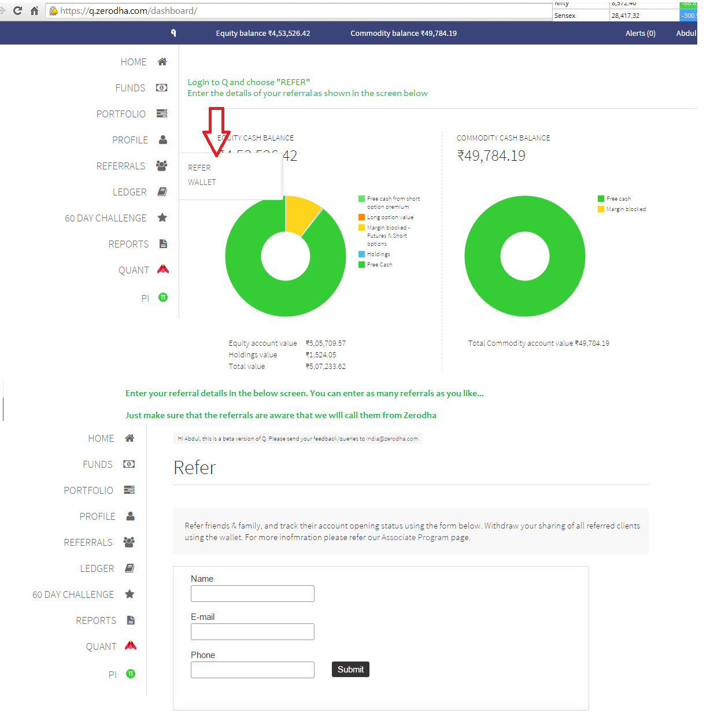Viewport: 710px width, 728px height.
Task: Click the red QUANT icon on the dashboard sidebar
Action: (x=163, y=269)
